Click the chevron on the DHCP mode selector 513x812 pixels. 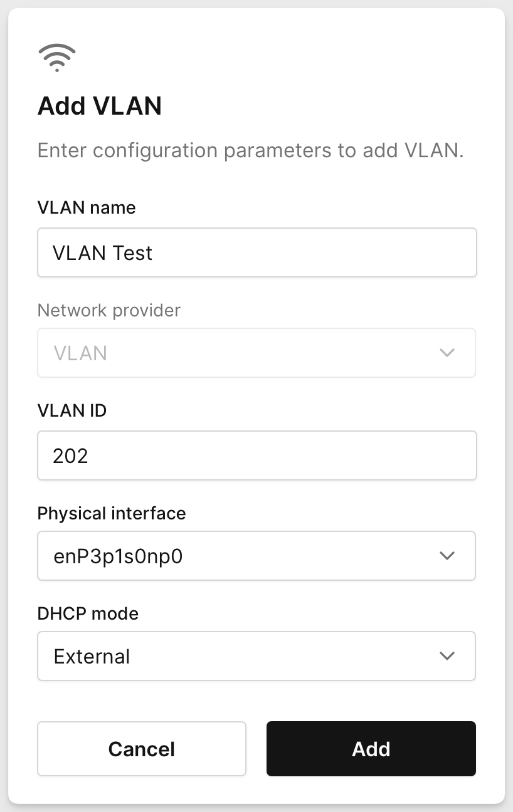[447, 656]
